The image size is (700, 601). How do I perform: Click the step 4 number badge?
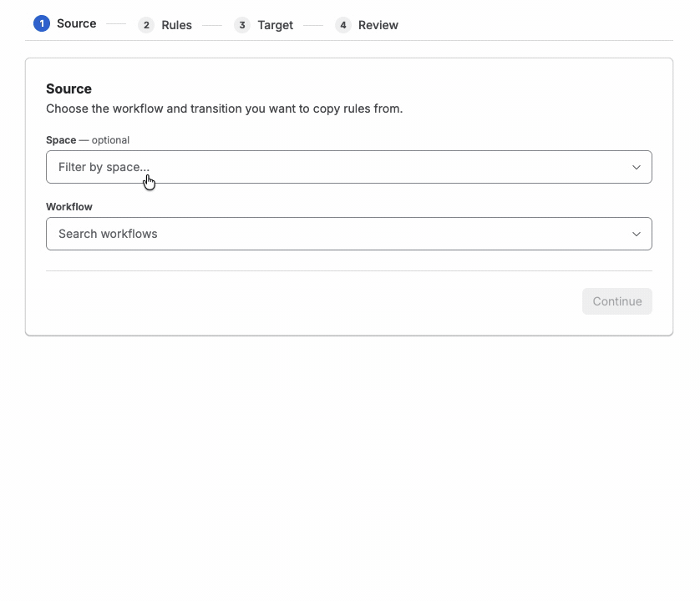[342, 25]
